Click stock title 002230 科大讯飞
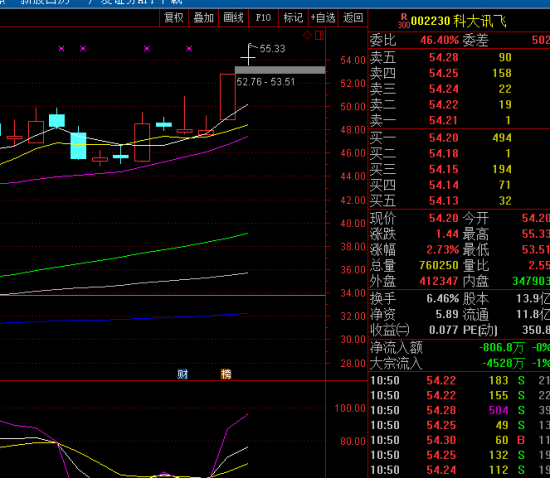The image size is (550, 478). pyautogui.click(x=458, y=21)
